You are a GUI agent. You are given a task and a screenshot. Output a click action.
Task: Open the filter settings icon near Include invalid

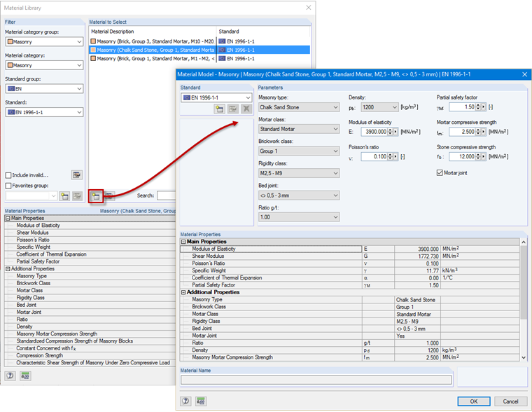77,175
